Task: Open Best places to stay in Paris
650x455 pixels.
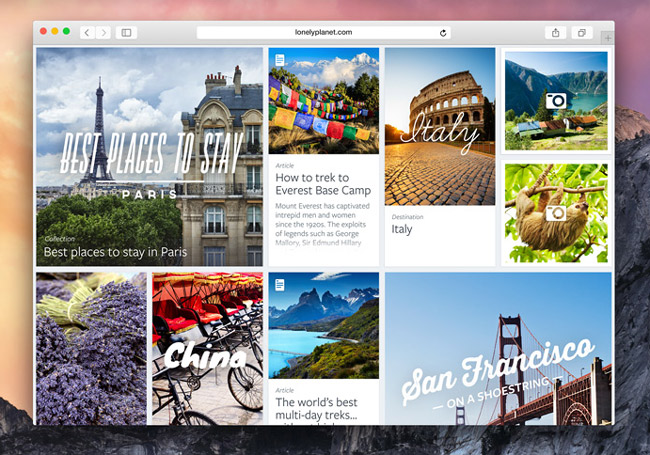Action: (x=115, y=252)
